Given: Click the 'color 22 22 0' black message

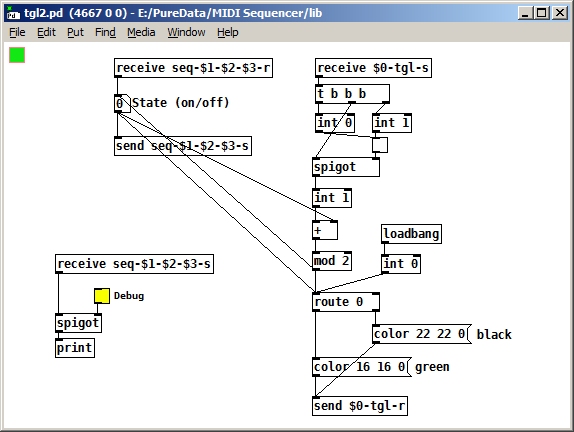Looking at the screenshot, I should click(x=422, y=334).
